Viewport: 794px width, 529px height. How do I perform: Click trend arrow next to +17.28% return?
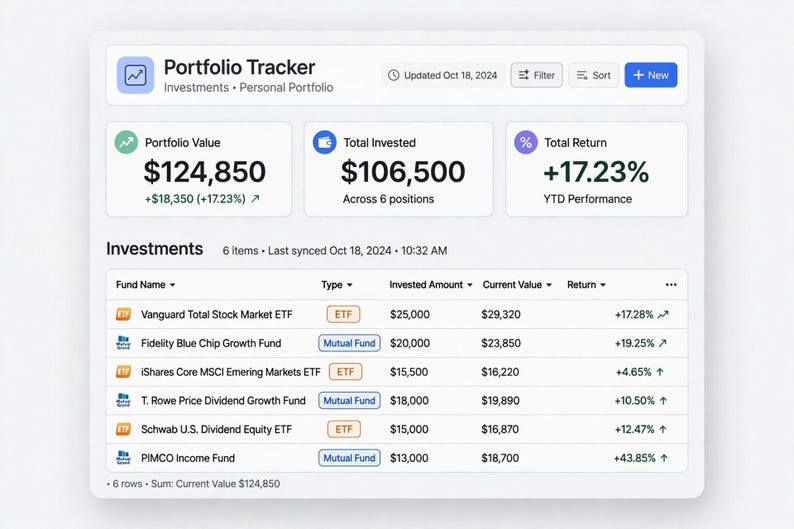click(x=663, y=315)
